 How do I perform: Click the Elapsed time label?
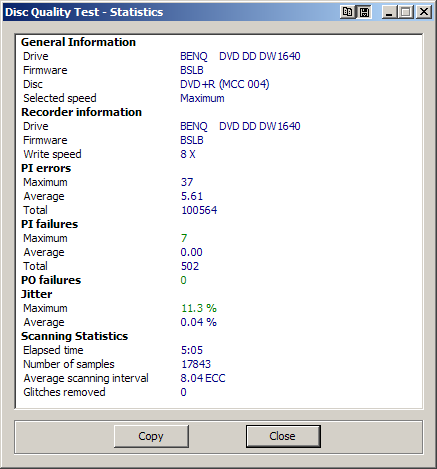coord(53,350)
